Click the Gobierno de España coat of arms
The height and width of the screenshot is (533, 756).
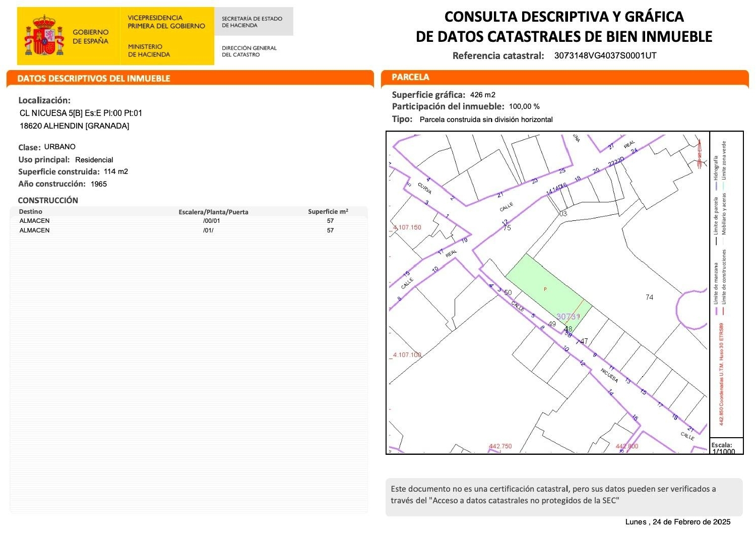pos(44,34)
